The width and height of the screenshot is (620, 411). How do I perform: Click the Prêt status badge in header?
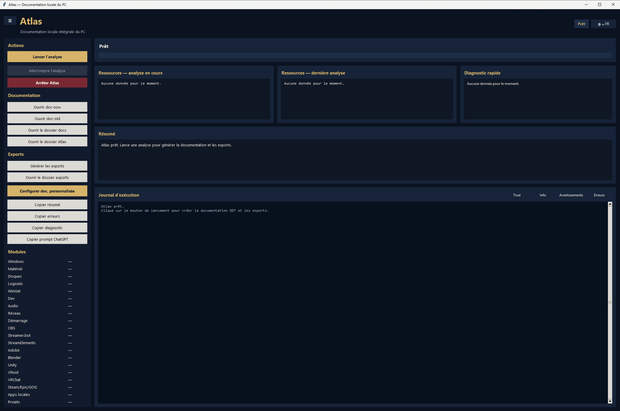click(581, 24)
